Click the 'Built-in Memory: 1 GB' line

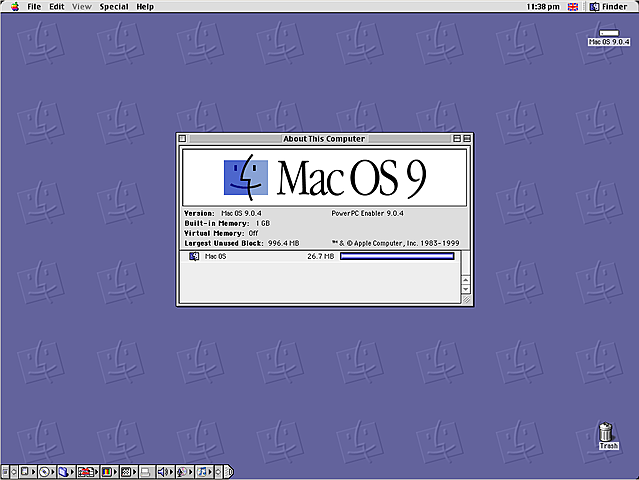point(227,223)
